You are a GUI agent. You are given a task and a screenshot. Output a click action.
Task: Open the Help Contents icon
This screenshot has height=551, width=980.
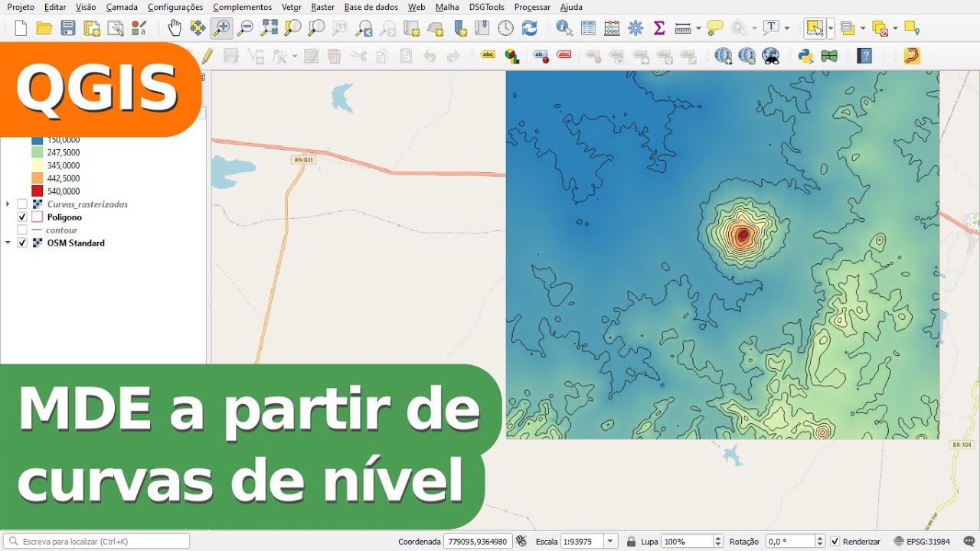(x=864, y=56)
